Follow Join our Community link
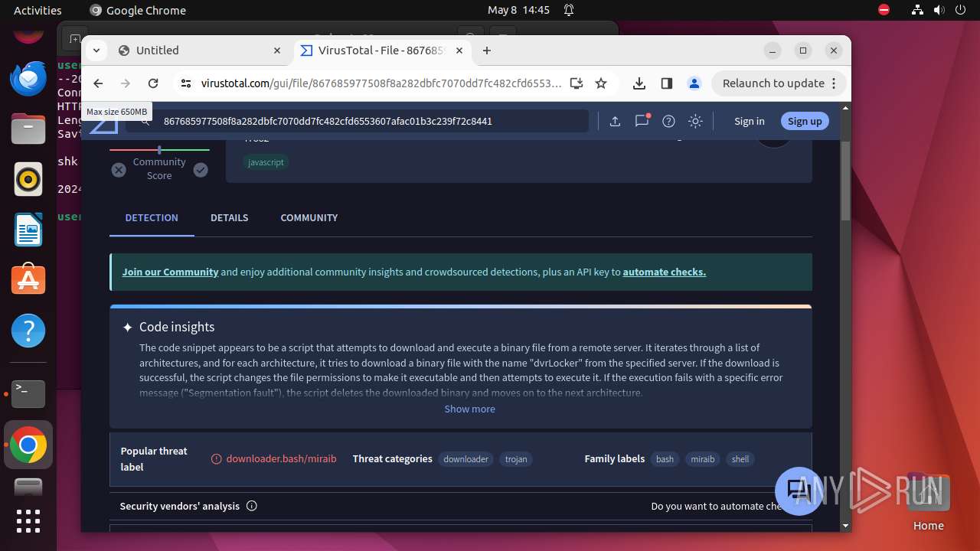Screen dimensions: 980x551 pyautogui.click(x=170, y=272)
